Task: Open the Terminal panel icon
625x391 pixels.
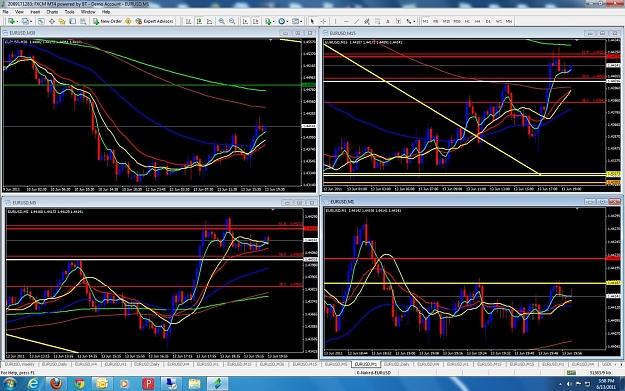Action: point(73,21)
